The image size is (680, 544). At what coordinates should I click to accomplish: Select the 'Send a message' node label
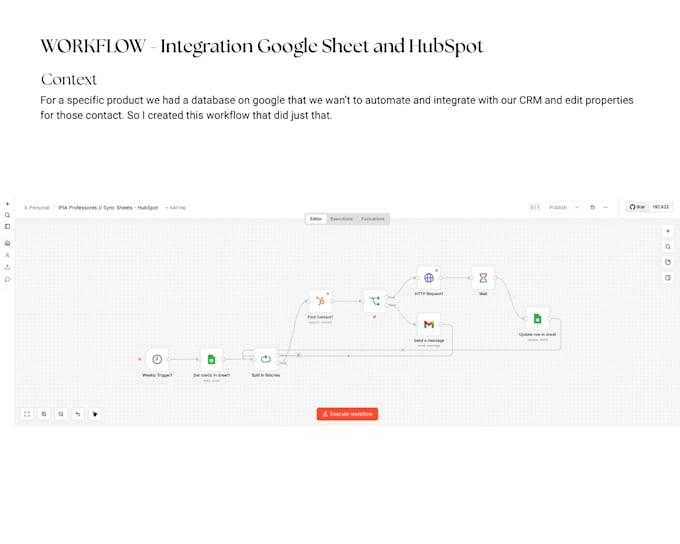pyautogui.click(x=428, y=341)
